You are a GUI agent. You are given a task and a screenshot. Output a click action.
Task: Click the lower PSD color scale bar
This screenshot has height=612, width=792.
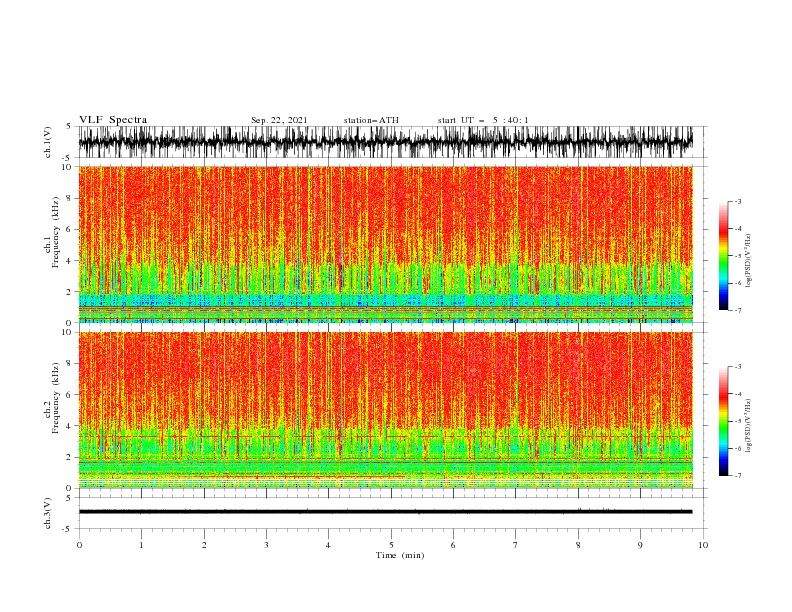click(x=723, y=421)
